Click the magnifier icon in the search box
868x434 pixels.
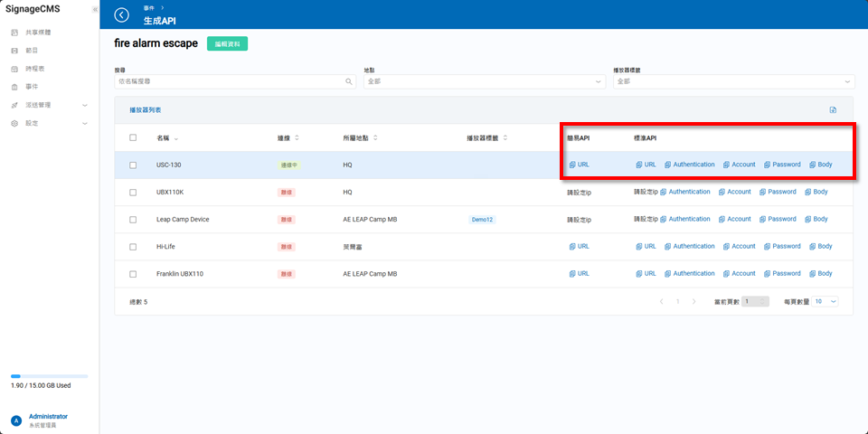click(x=349, y=81)
